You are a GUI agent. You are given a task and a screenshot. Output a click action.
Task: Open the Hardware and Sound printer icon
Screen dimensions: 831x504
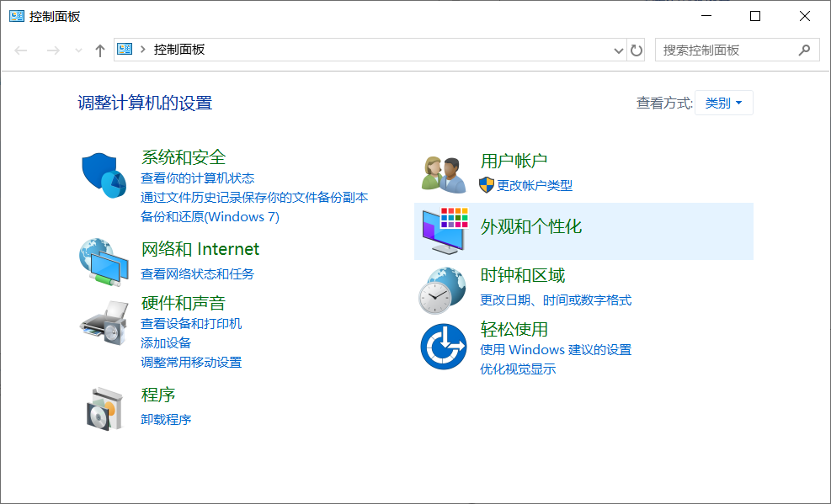click(104, 323)
